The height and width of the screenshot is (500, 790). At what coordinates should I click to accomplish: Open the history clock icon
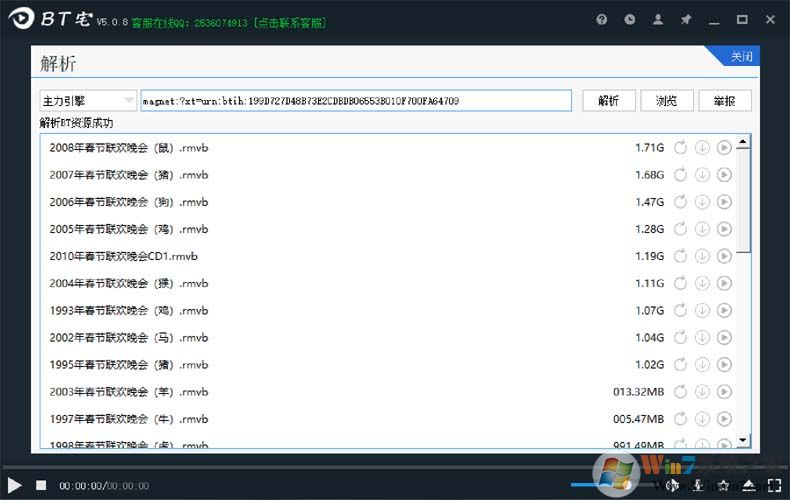(630, 20)
